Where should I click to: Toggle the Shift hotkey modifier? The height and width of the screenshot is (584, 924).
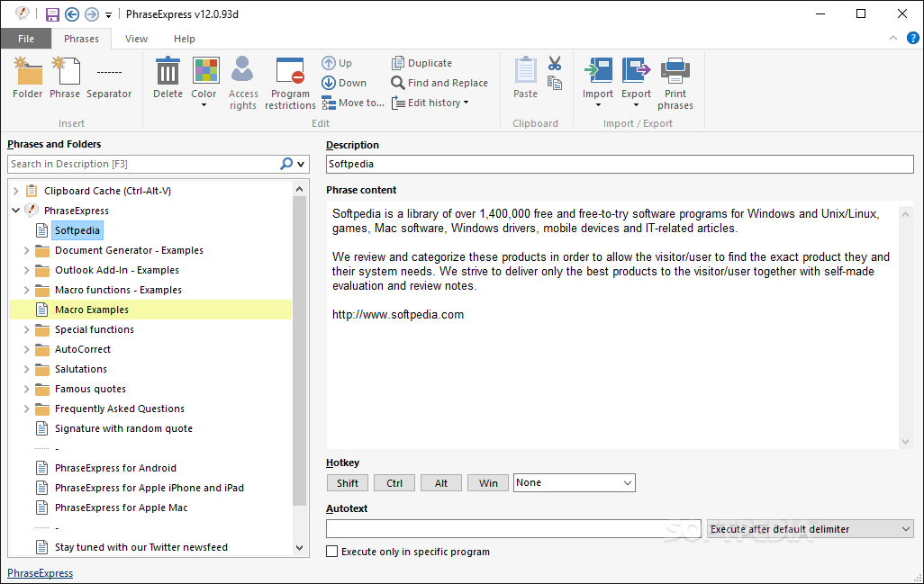347,482
